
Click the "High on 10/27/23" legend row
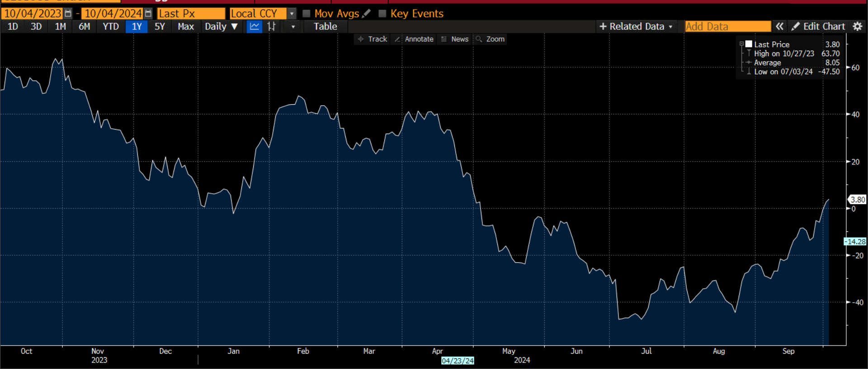(x=784, y=53)
